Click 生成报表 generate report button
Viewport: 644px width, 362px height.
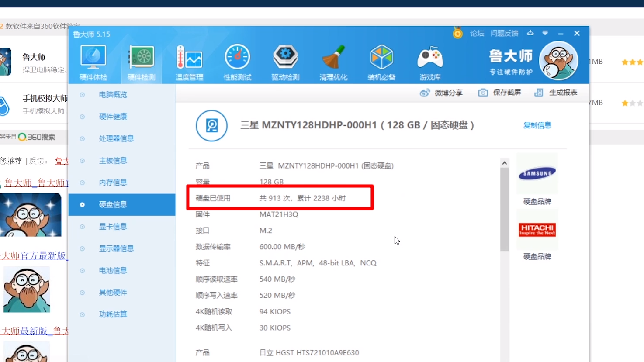[x=556, y=93]
